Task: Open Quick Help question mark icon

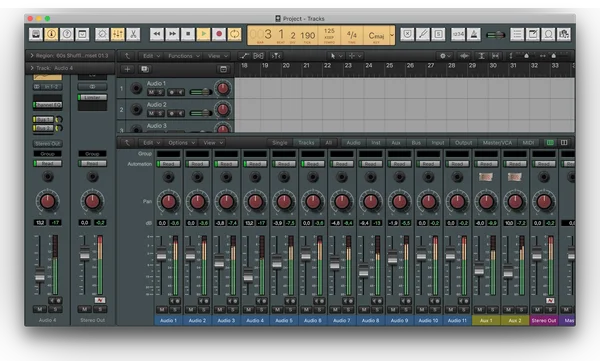Action: [x=67, y=34]
